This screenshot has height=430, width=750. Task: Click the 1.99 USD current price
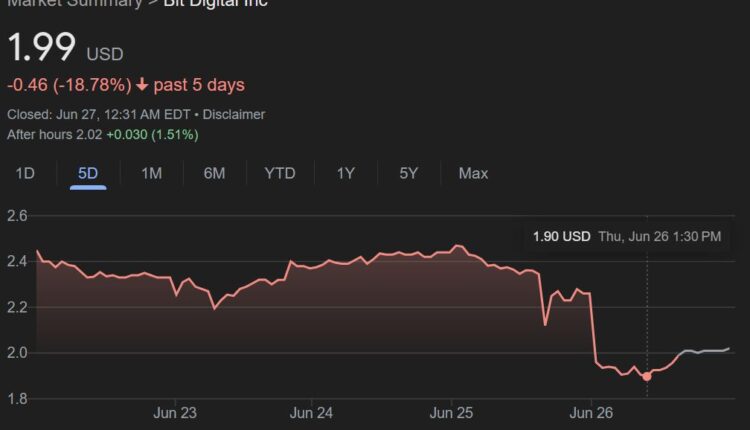click(64, 49)
